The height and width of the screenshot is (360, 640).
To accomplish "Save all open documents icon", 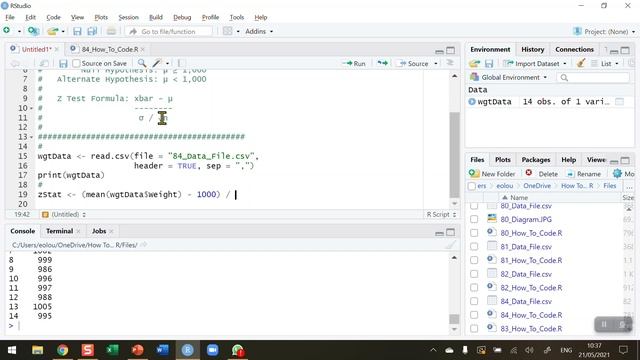I will (x=92, y=31).
